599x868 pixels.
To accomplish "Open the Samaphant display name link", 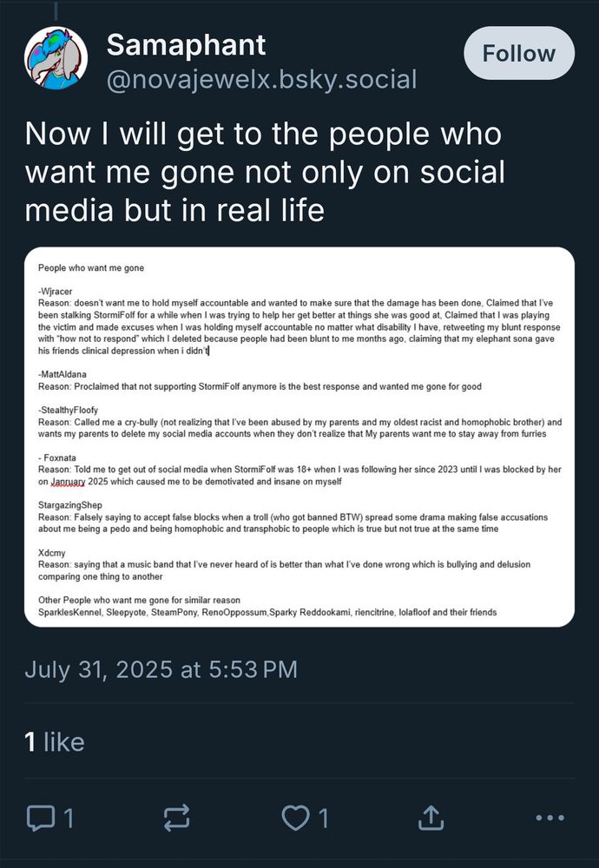I will [186, 44].
